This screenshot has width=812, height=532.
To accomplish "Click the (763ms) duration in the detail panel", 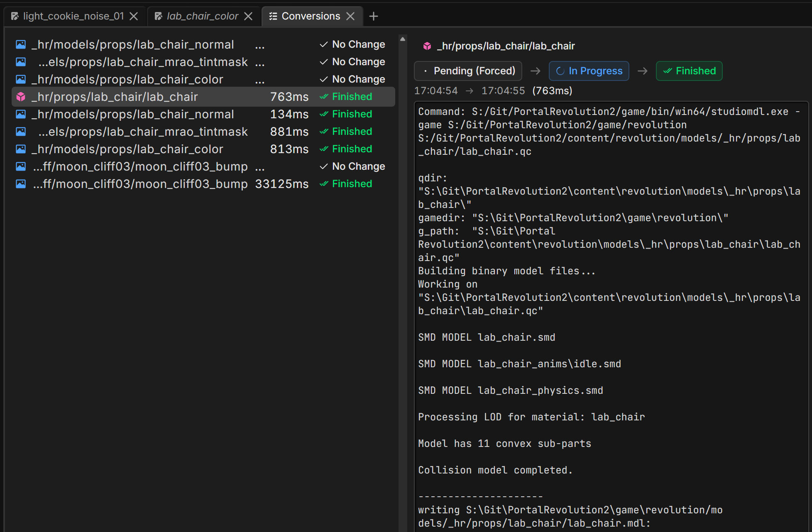I will pyautogui.click(x=552, y=91).
